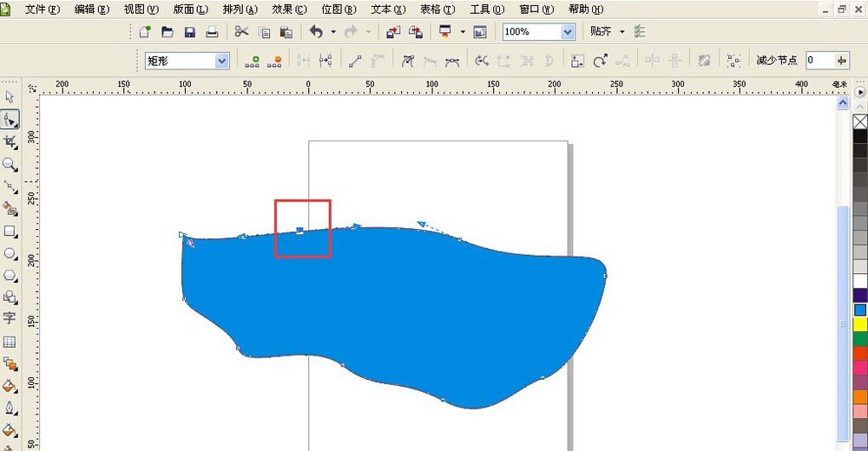Open the Options checklist icon after 贴齐

coord(640,31)
